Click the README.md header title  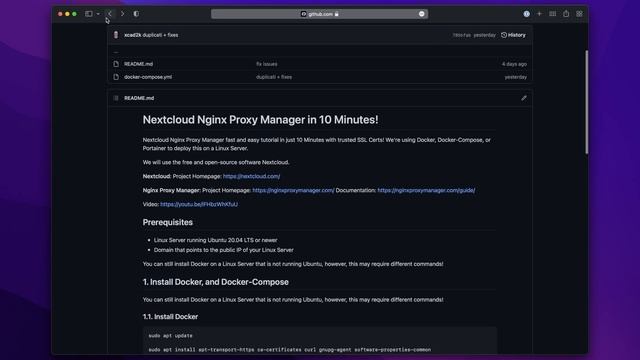[139, 98]
